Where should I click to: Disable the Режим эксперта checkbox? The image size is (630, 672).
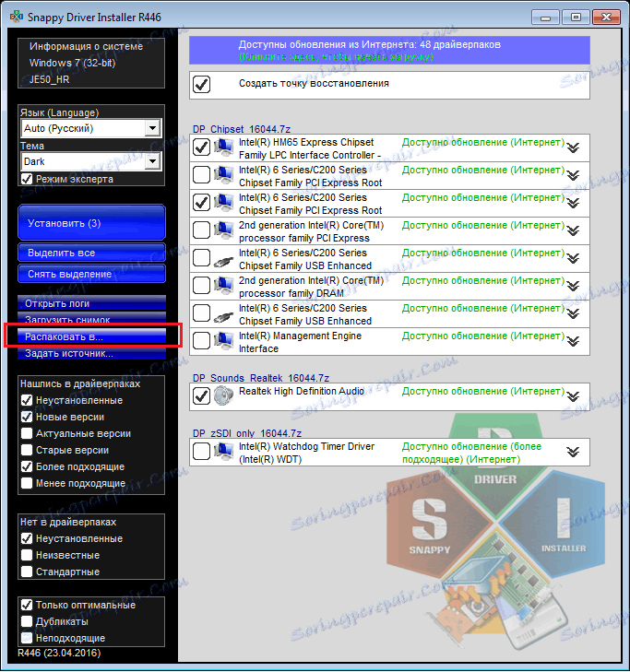(27, 179)
